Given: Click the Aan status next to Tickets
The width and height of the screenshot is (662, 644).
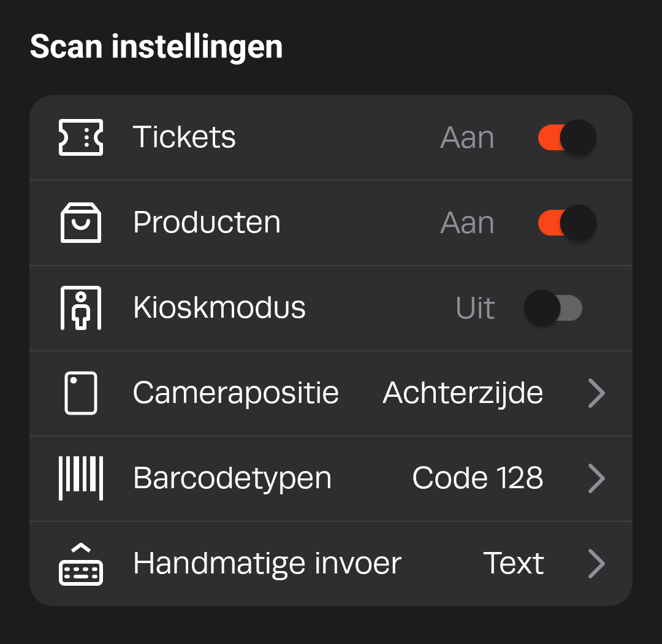Looking at the screenshot, I should [x=467, y=138].
